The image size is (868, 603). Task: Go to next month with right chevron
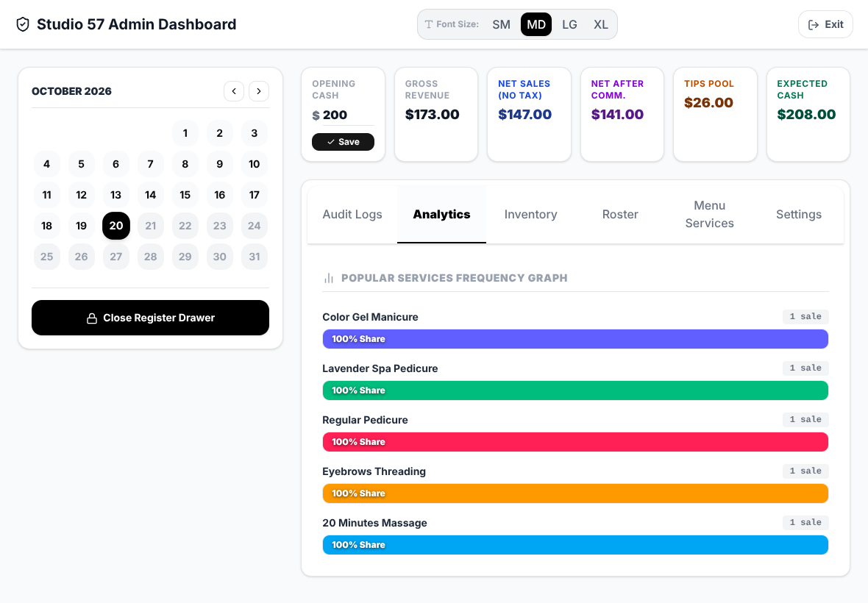pos(259,91)
